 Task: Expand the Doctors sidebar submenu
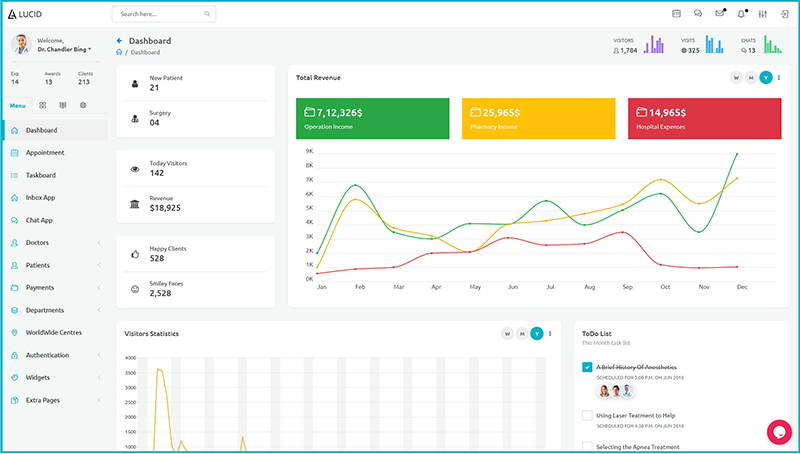[x=99, y=243]
